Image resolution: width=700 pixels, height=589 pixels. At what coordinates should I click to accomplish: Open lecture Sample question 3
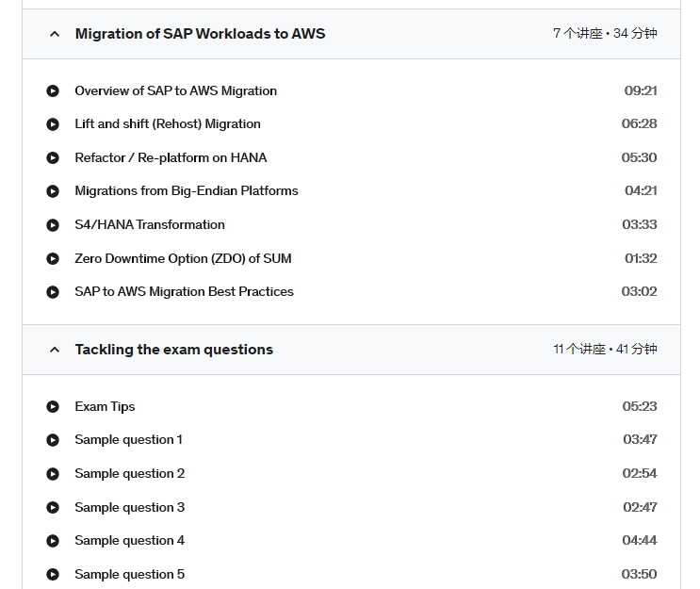130,507
